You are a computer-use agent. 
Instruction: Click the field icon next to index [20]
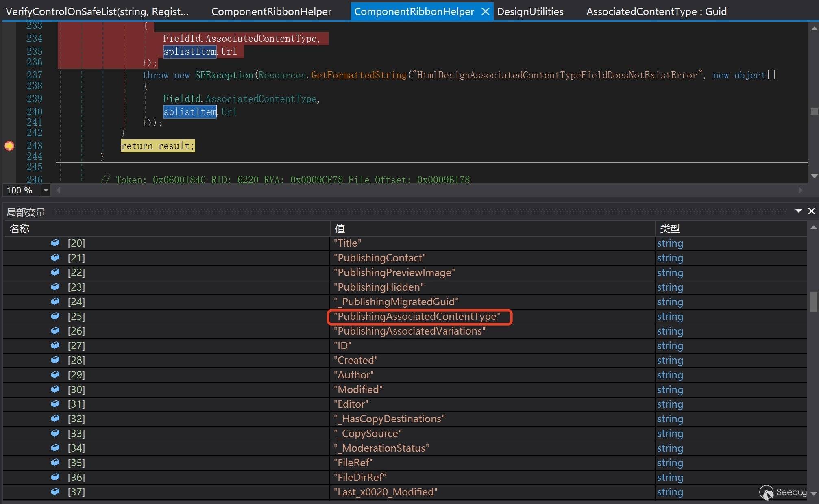click(55, 243)
